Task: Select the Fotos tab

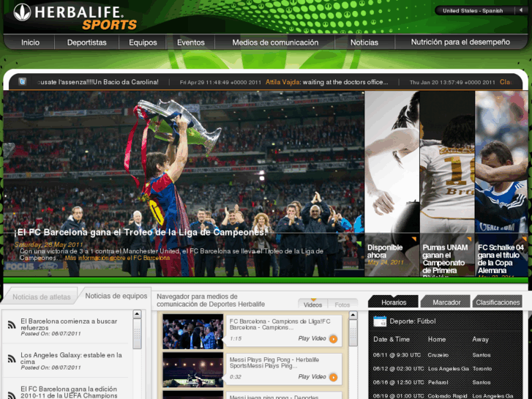Action: [342, 305]
